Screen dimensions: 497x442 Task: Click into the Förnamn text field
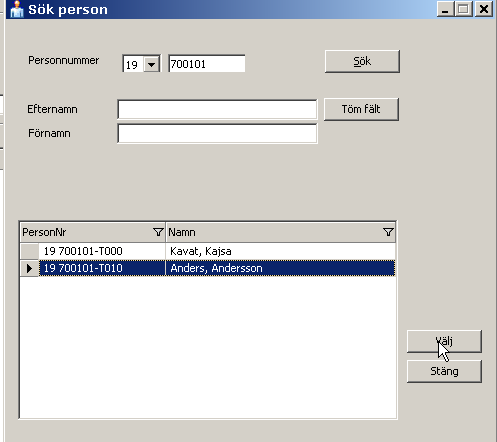217,133
